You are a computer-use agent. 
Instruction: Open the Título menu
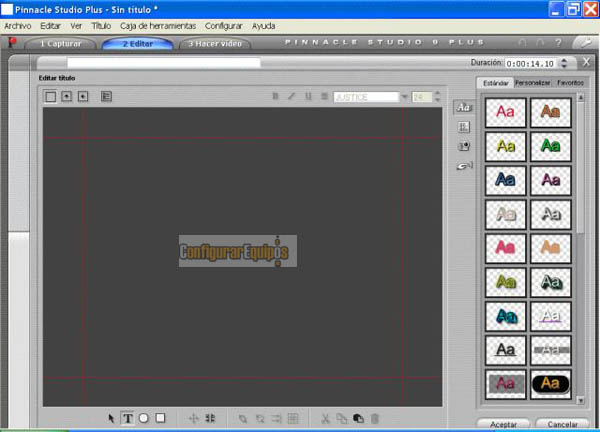click(x=101, y=26)
